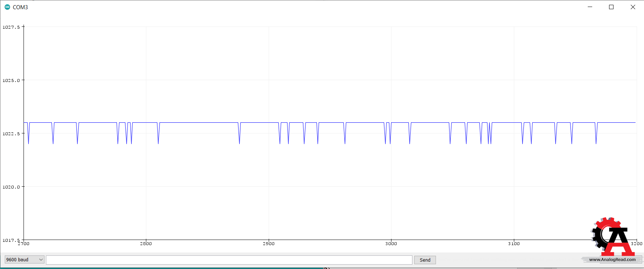Screen dimensions: 644x269
Task: Maximize the COM3 plotter window
Action: 611,7
